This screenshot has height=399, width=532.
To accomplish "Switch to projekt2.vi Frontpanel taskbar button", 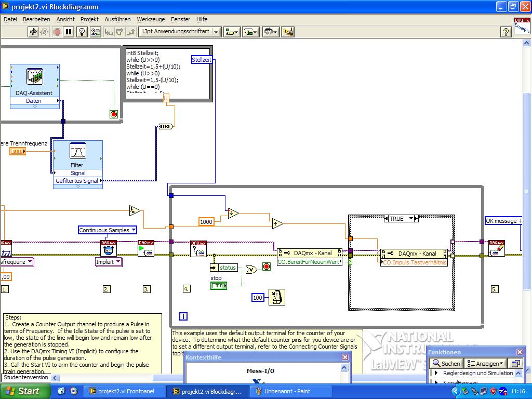I will coord(124,391).
